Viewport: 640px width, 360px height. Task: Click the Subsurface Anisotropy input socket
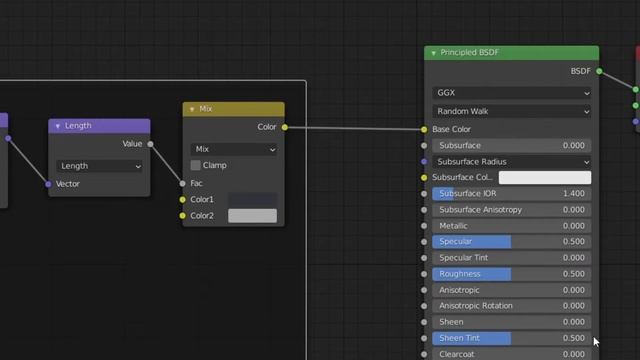point(424,210)
